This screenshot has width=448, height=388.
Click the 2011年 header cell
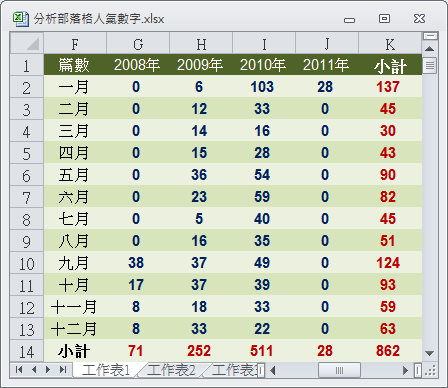(x=327, y=65)
